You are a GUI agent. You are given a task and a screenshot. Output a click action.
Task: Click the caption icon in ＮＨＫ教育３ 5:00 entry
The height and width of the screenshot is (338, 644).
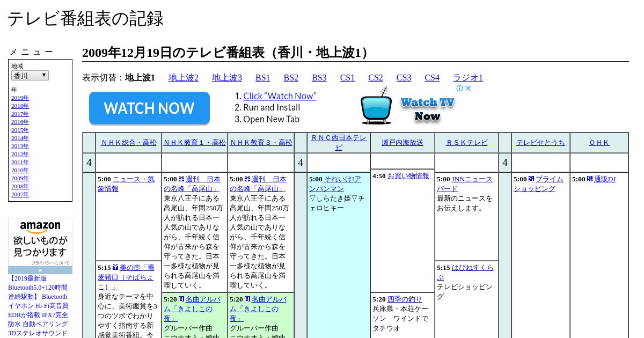247,179
